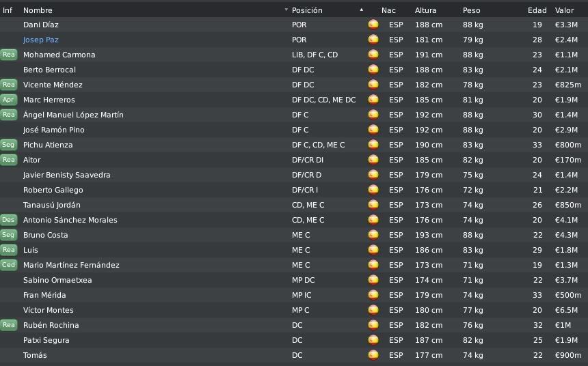This screenshot has height=366, width=588.
Task: Click the Apr status badge for Marc Herreros
Action: tap(9, 100)
